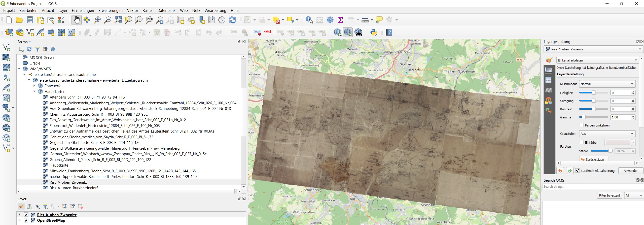Viewport: 644px width, 225px height.
Task: Open the Processing toolbox gear icon
Action: click(330, 20)
